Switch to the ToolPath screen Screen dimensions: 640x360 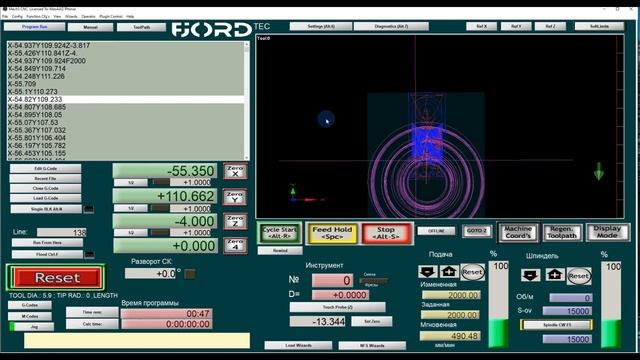tap(141, 27)
